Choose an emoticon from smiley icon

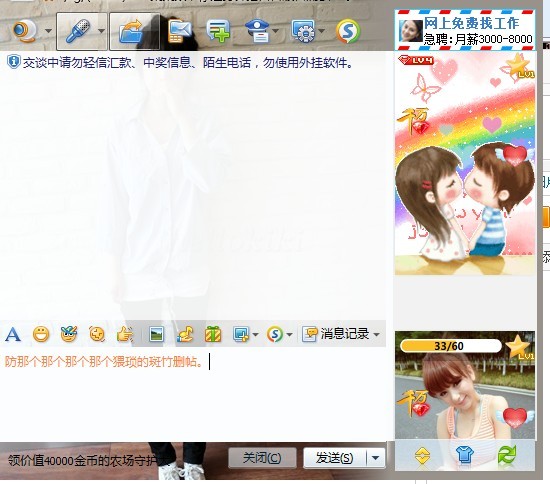(x=41, y=334)
